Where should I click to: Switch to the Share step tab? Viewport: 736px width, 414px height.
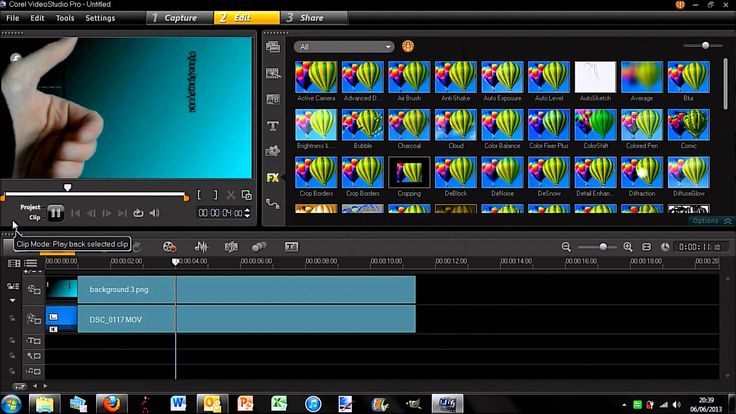[x=314, y=18]
